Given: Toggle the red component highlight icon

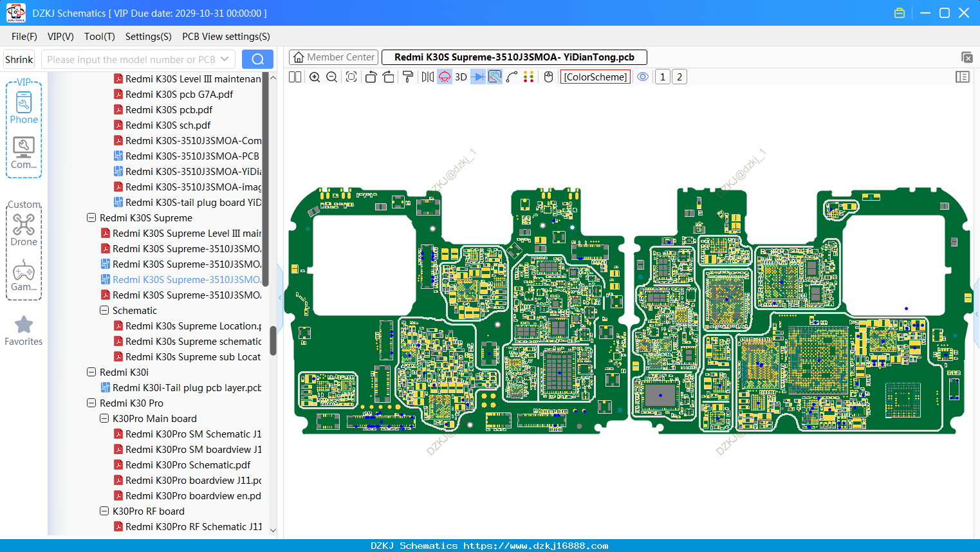Looking at the screenshot, I should (x=445, y=77).
